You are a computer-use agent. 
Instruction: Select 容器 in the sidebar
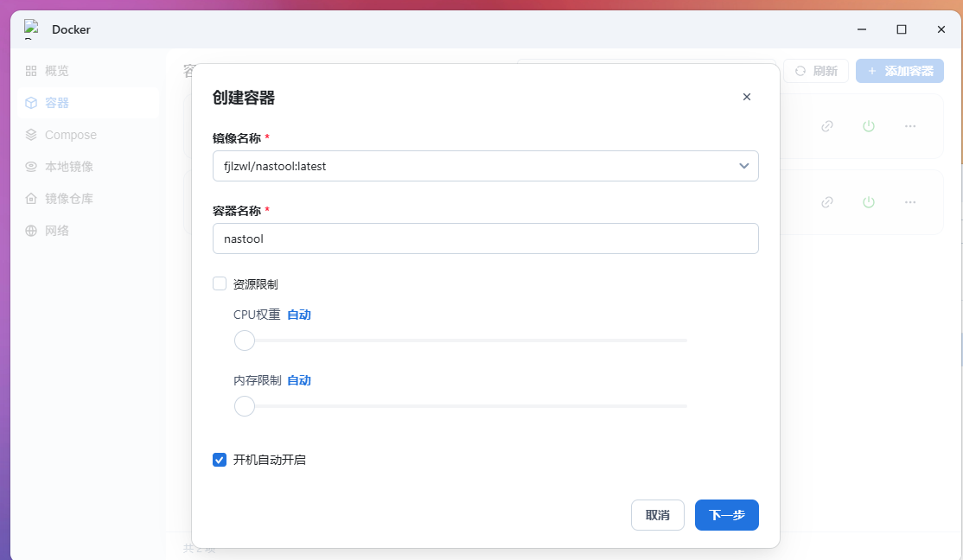88,103
